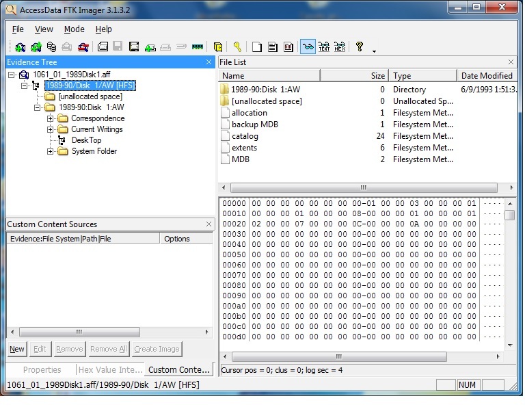
Task: Expand the Current Writings folder
Action: pos(50,129)
